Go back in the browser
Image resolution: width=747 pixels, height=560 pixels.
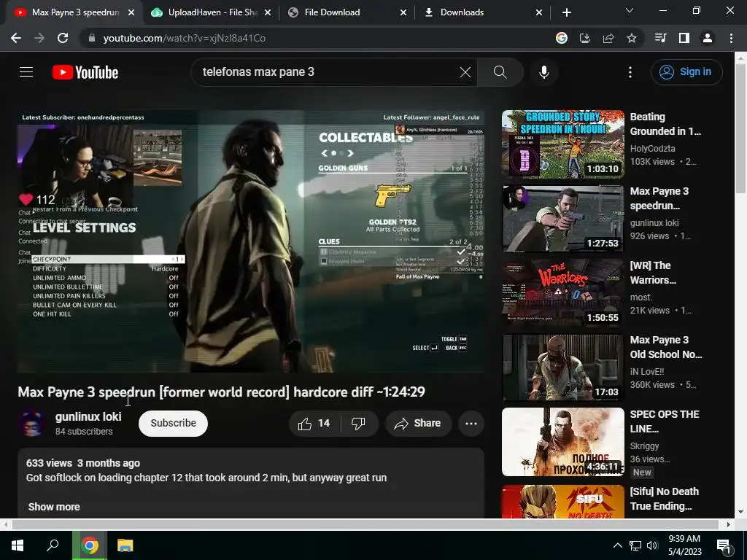coord(16,38)
